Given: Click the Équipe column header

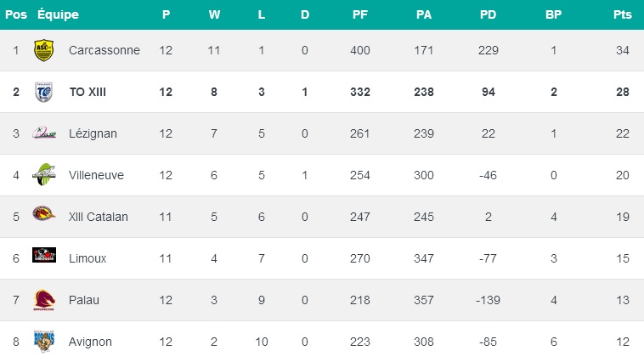Looking at the screenshot, I should (x=59, y=14).
